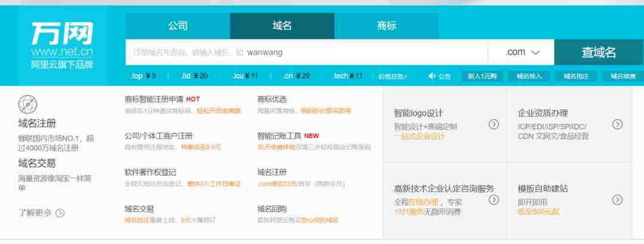Click the .tech ¥11 price link

coord(348,76)
